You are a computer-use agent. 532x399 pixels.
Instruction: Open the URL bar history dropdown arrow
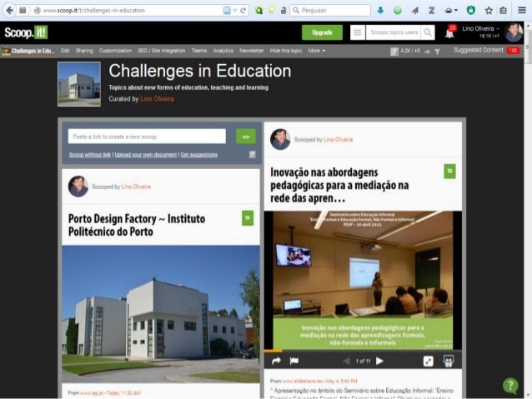tap(235, 11)
